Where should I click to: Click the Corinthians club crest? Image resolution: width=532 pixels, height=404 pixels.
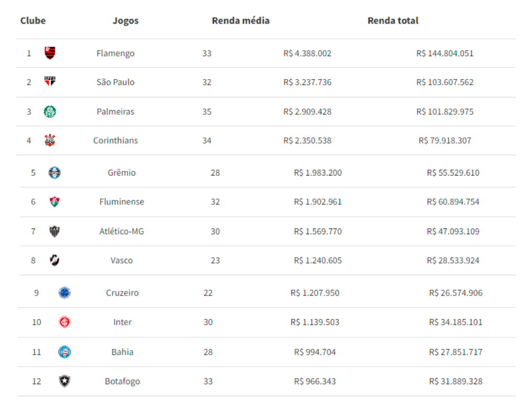click(50, 140)
